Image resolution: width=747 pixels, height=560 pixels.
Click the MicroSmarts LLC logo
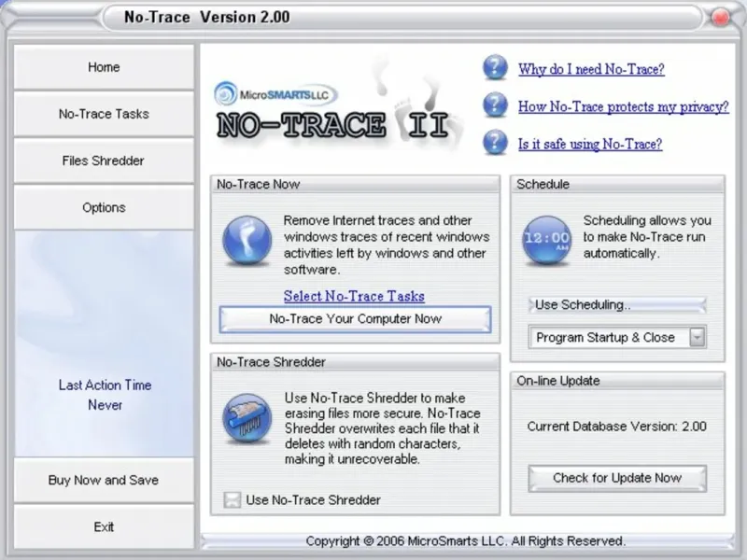click(x=275, y=93)
